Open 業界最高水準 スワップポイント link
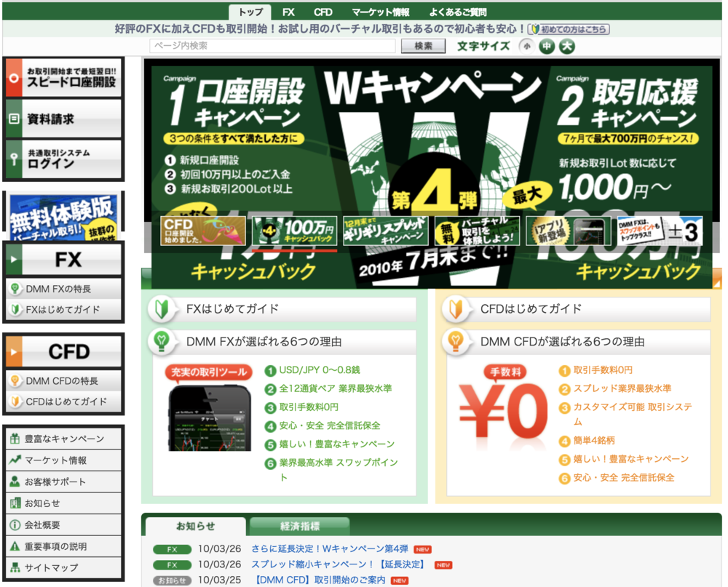Viewport: 728px width, 587px height. (339, 470)
